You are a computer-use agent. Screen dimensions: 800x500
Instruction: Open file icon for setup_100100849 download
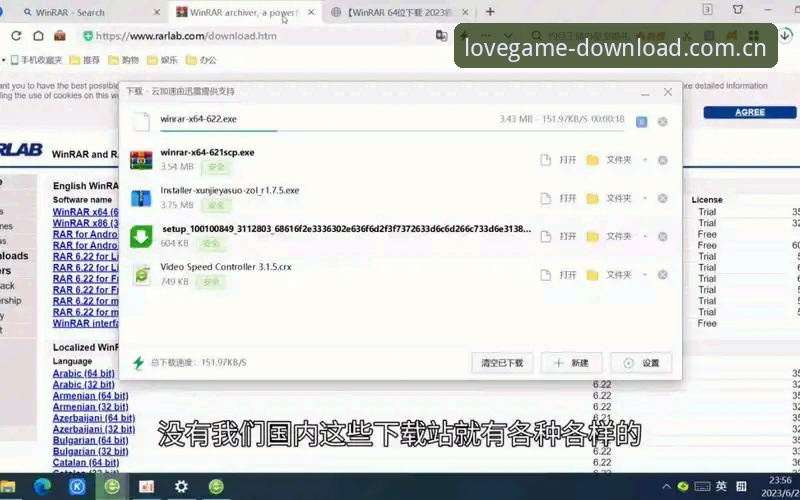click(545, 236)
